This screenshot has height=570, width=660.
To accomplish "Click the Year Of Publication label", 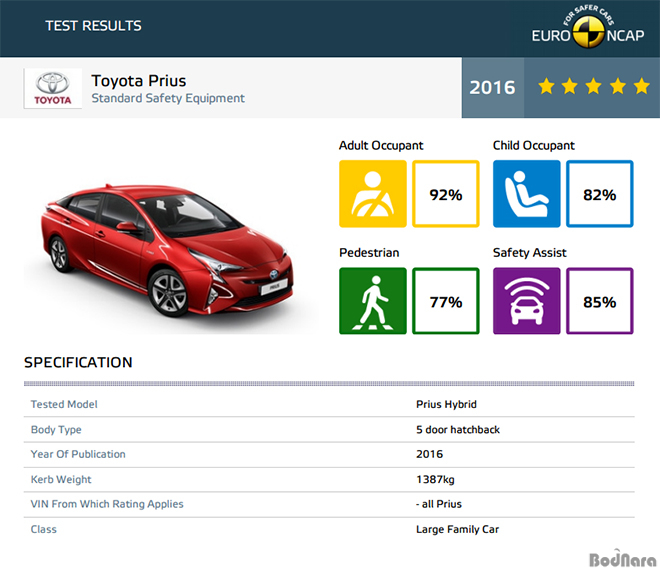I will [78, 454].
